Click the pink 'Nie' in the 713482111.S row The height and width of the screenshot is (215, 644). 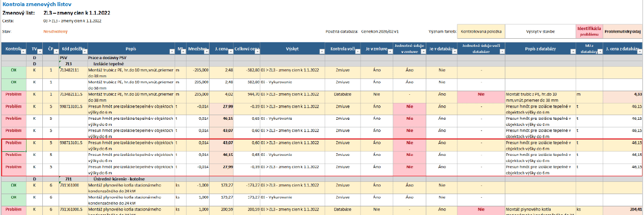point(481,96)
